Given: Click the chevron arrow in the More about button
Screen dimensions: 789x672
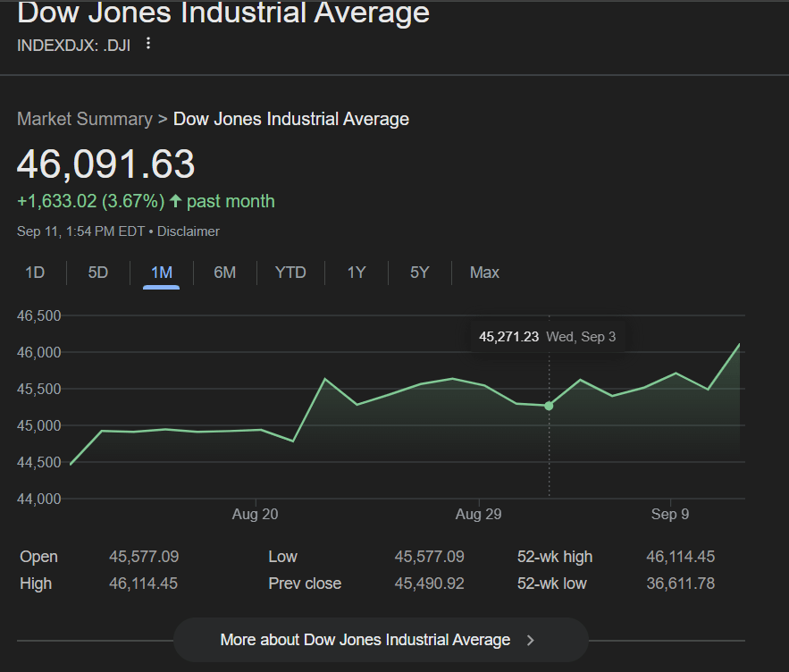Looking at the screenshot, I should [531, 640].
